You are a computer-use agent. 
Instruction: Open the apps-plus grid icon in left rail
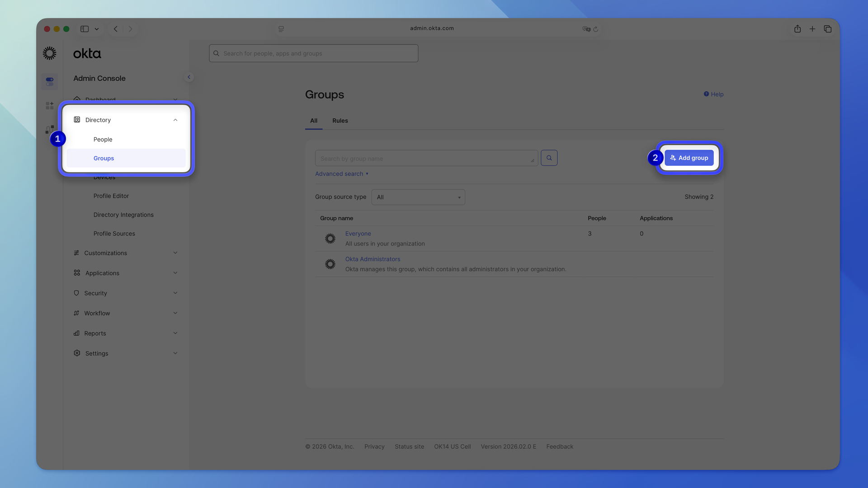pos(50,106)
